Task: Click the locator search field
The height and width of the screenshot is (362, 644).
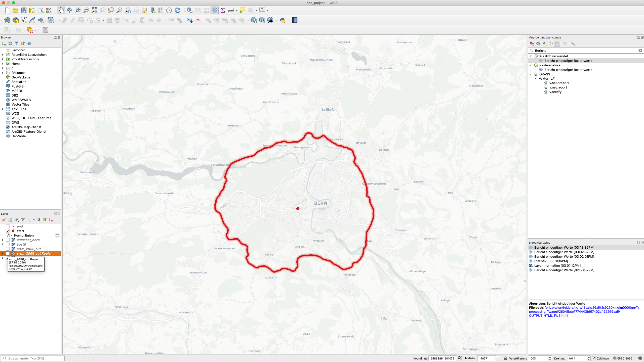Action: click(x=33, y=358)
